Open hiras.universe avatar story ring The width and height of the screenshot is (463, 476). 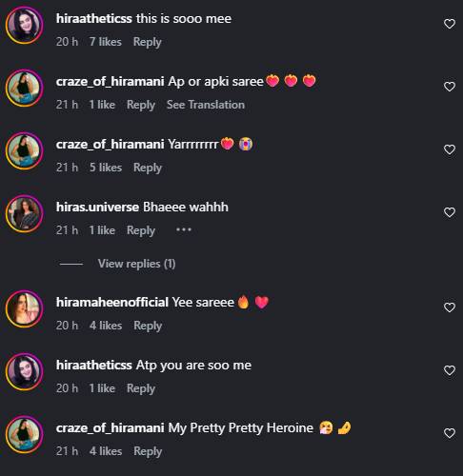tap(25, 213)
